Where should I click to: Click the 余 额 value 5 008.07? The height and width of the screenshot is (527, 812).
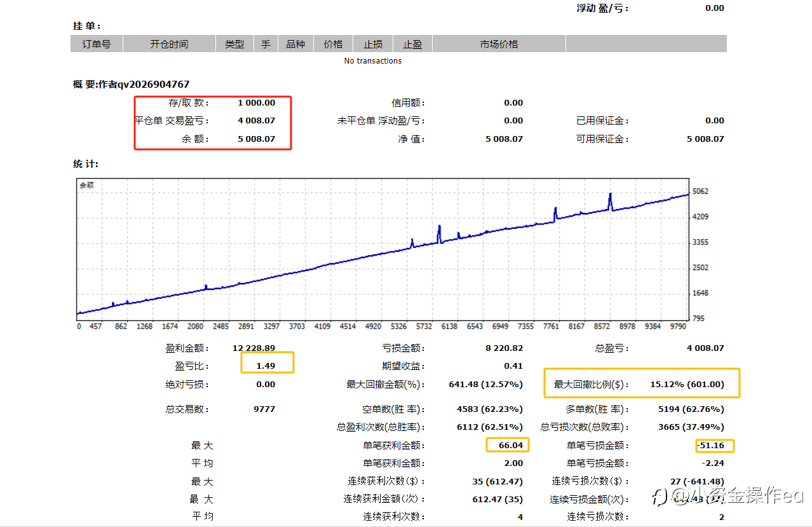(x=257, y=139)
